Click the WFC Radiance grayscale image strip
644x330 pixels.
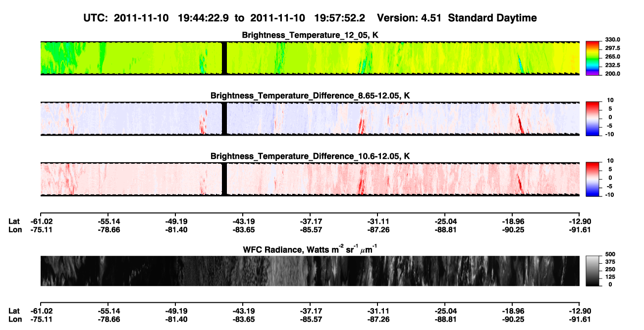click(x=310, y=271)
